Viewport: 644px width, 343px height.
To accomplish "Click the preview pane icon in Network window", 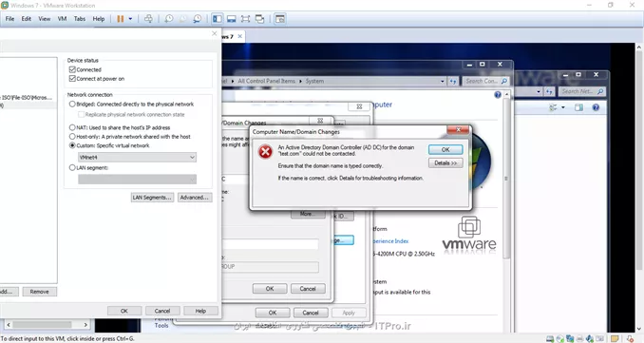I will click(x=578, y=107).
